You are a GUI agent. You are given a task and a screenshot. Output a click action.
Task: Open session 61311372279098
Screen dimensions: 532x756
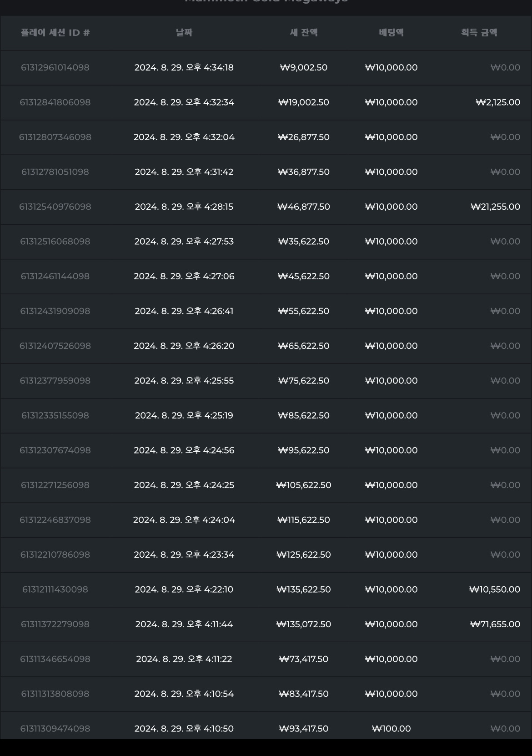click(55, 624)
